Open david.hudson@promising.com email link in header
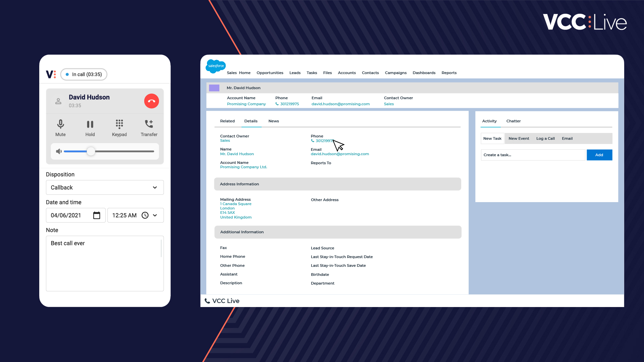 click(340, 104)
